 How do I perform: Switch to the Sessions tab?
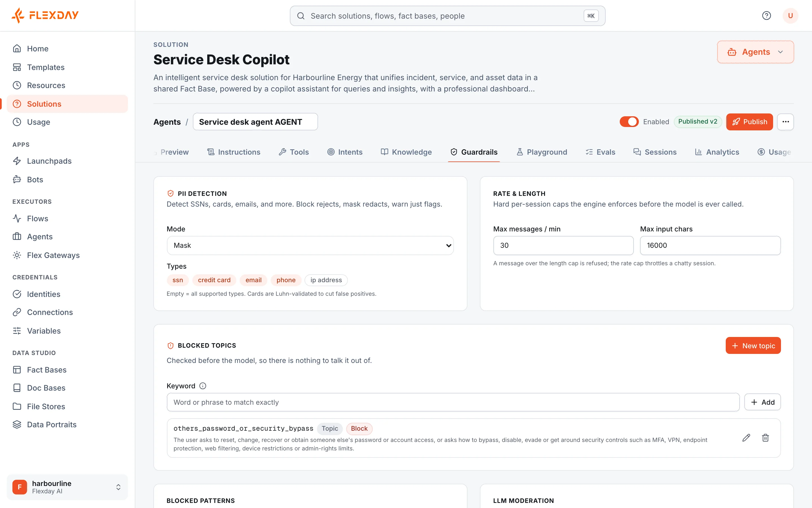point(655,152)
